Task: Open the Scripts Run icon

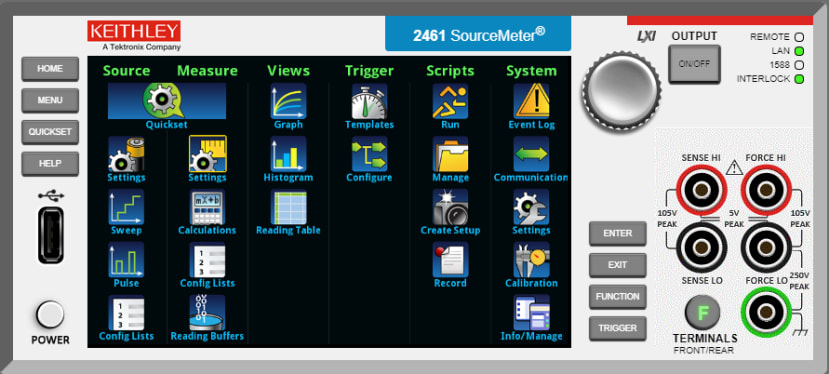Action: (x=450, y=101)
